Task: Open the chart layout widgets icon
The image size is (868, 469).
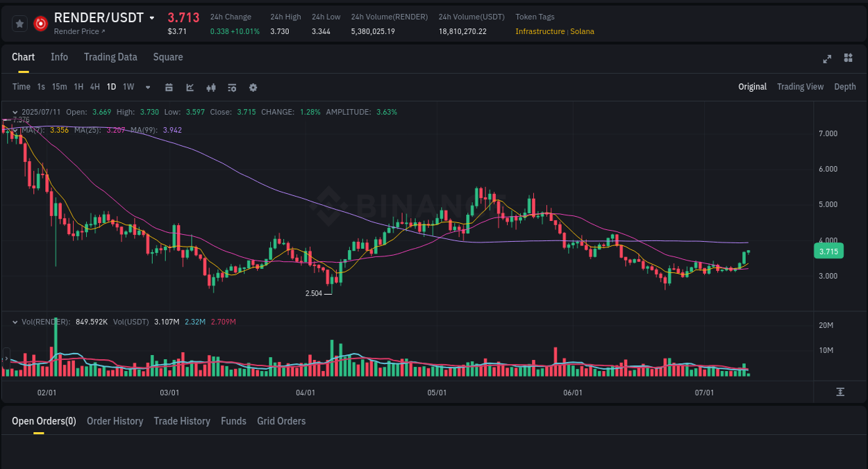Action: (x=848, y=58)
